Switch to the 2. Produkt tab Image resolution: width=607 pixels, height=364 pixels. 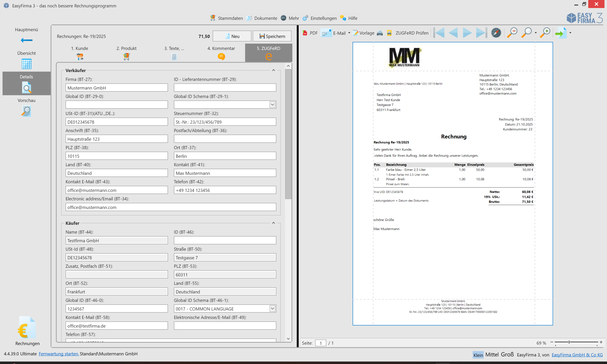[x=126, y=52]
